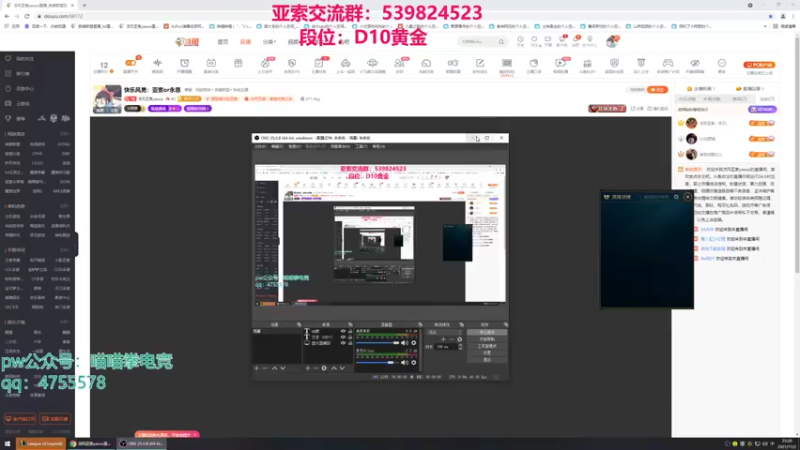Mute desktop audio in OBS mixer
This screenshot has width=800, height=450.
click(404, 343)
